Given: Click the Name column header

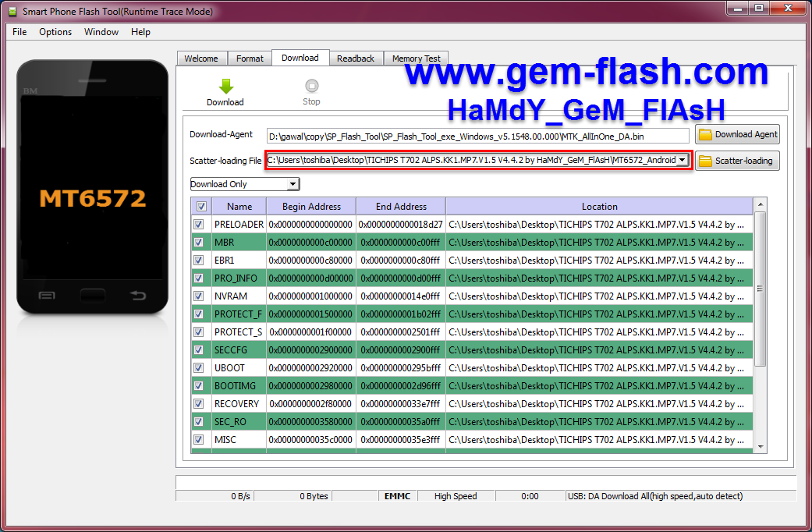Looking at the screenshot, I should pyautogui.click(x=239, y=207).
